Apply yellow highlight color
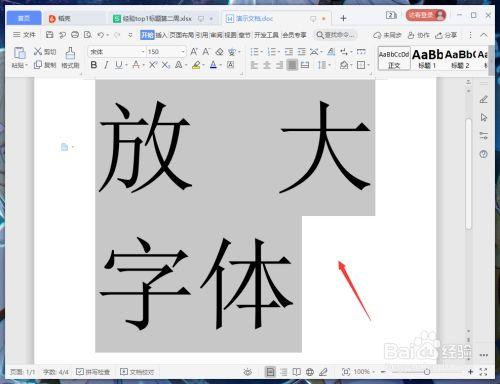The width and height of the screenshot is (500, 384). tap(196, 65)
